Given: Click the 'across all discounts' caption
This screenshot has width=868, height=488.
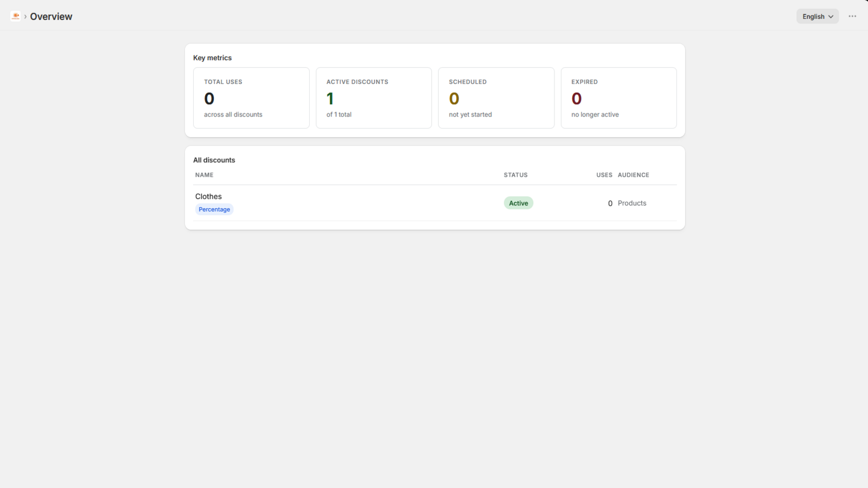Looking at the screenshot, I should pos(233,114).
